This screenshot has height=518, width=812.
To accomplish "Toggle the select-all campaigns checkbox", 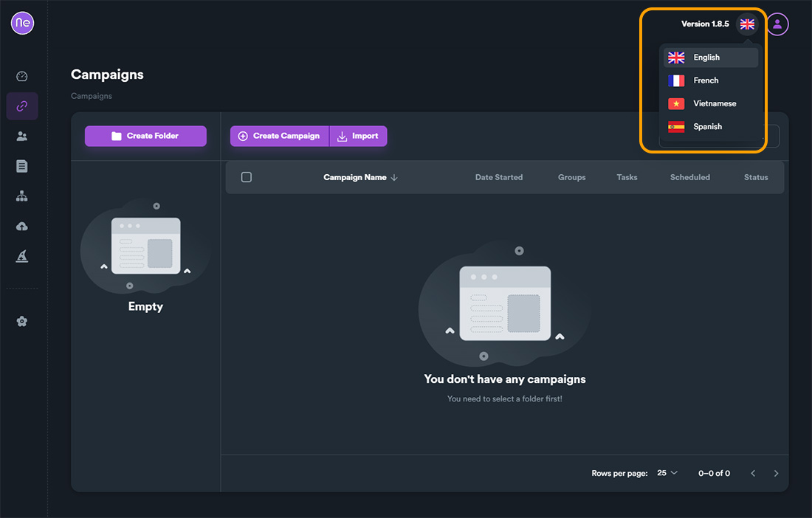I will click(247, 177).
